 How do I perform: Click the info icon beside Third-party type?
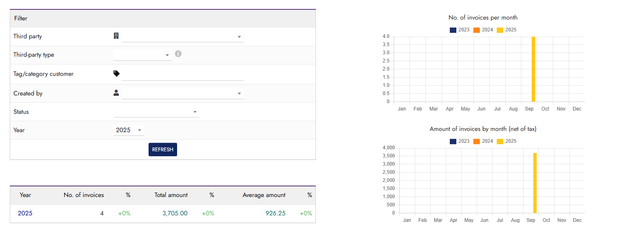[178, 54]
